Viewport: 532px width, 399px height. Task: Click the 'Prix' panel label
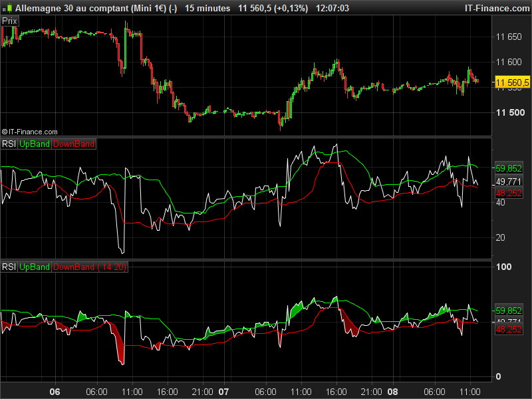(9, 21)
